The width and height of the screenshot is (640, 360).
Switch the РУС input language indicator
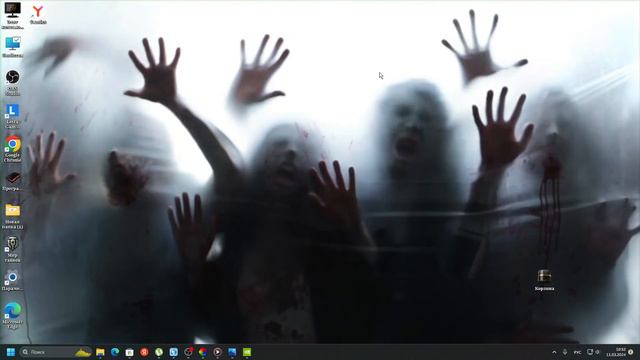(x=578, y=352)
